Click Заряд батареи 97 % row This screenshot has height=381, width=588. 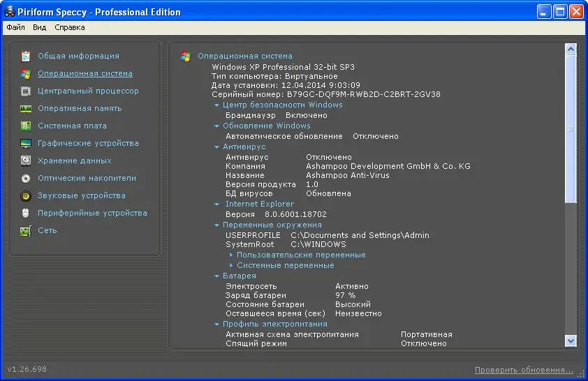291,295
